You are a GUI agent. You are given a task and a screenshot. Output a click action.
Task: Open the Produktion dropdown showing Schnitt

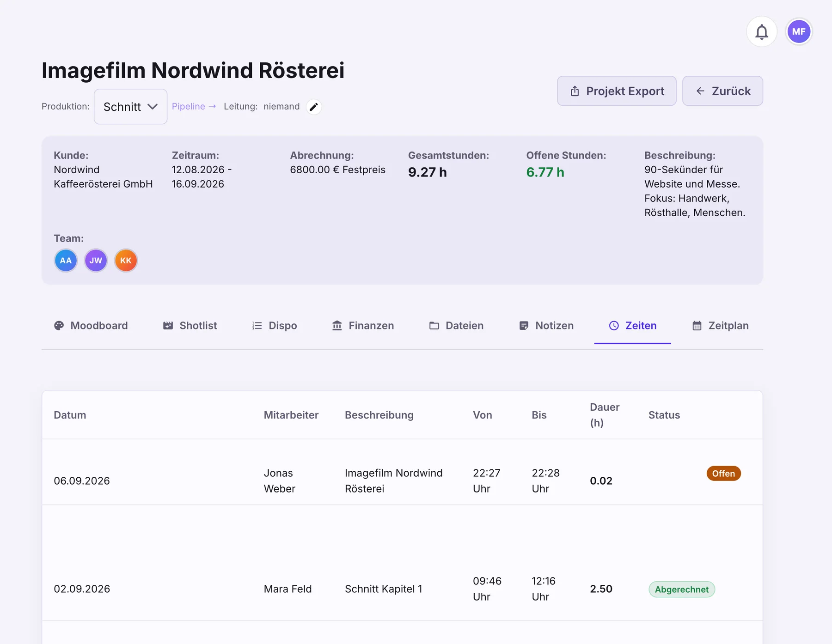point(130,107)
